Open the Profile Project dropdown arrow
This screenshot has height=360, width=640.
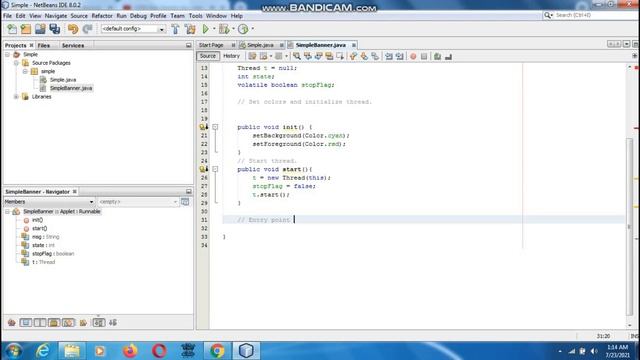click(252, 29)
